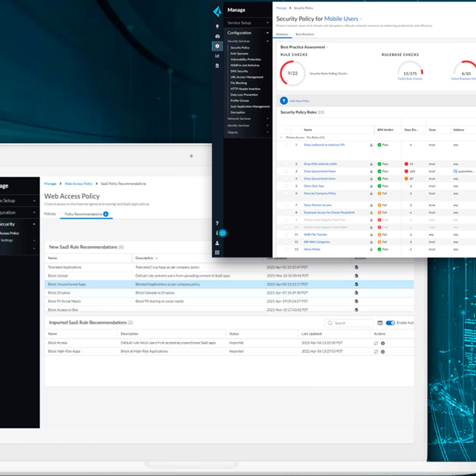Click action icon for Block Upload row
Screen dimensions: 476x476
point(356,276)
